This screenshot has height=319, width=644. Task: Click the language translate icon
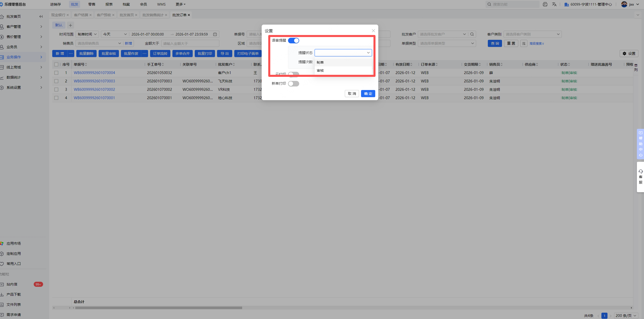(x=554, y=4)
